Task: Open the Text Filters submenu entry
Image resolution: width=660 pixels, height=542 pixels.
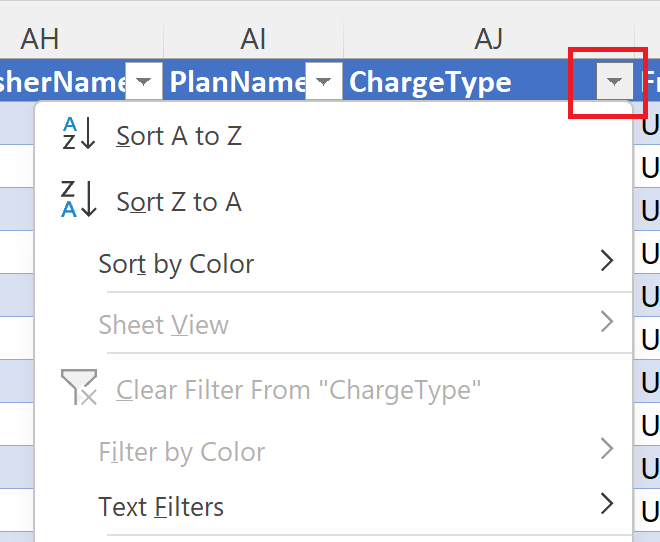Action: pos(161,507)
